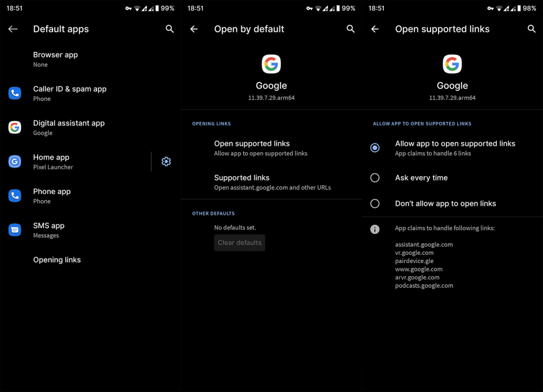
Task: Tap Digital assistant app Google icon
Action: (x=15, y=127)
